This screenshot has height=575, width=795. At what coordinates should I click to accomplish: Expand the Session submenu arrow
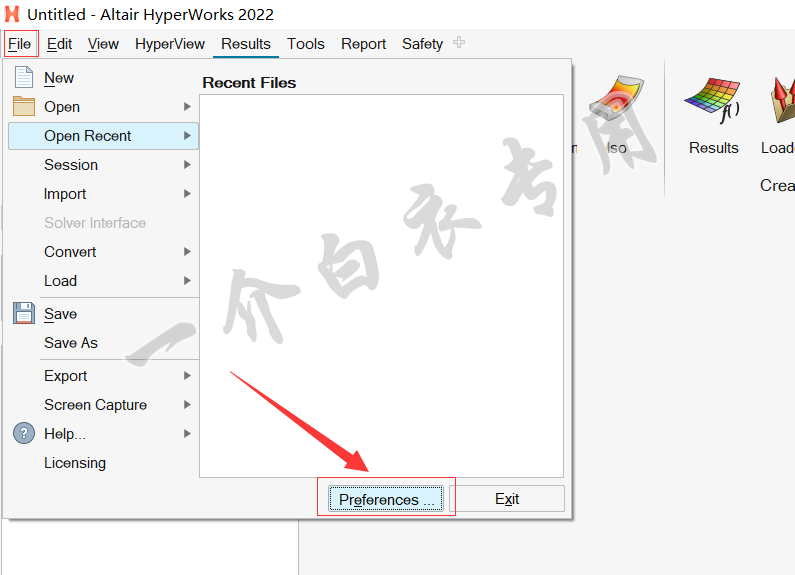point(187,164)
